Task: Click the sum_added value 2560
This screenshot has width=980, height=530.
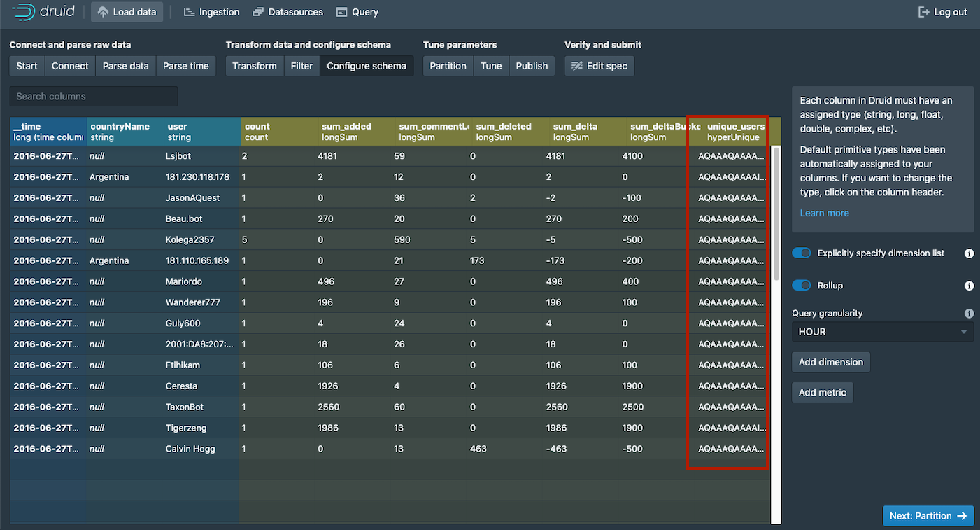Action: pyautogui.click(x=328, y=407)
